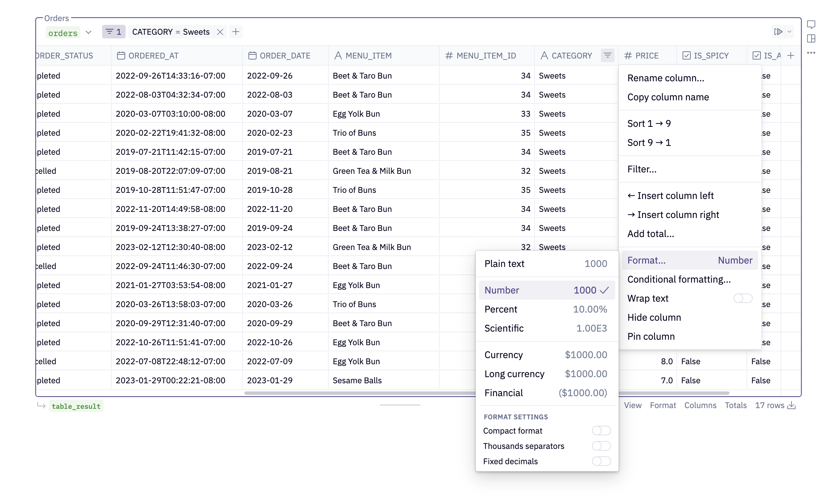Click the CATEGORY column filter icon

click(607, 55)
